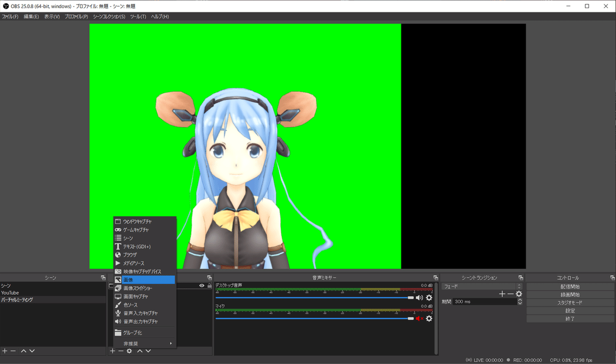The image size is (616, 364).
Task: Choose グループ化 from the menu
Action: 144,332
